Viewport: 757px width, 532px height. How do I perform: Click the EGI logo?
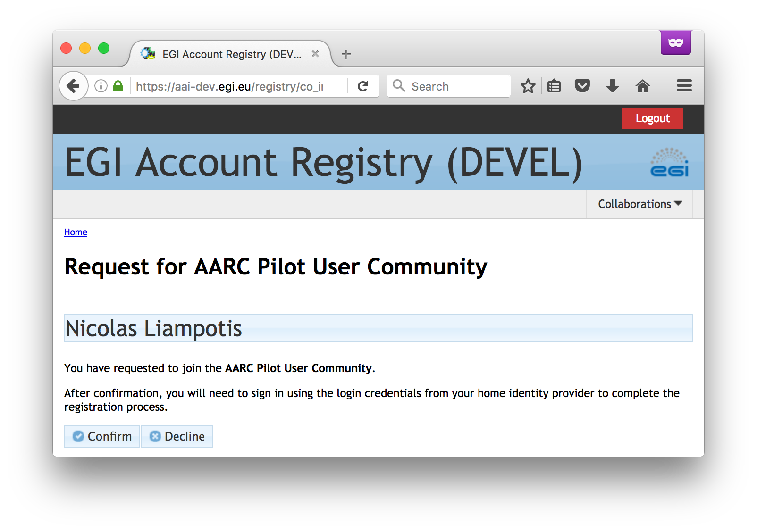[x=669, y=162]
